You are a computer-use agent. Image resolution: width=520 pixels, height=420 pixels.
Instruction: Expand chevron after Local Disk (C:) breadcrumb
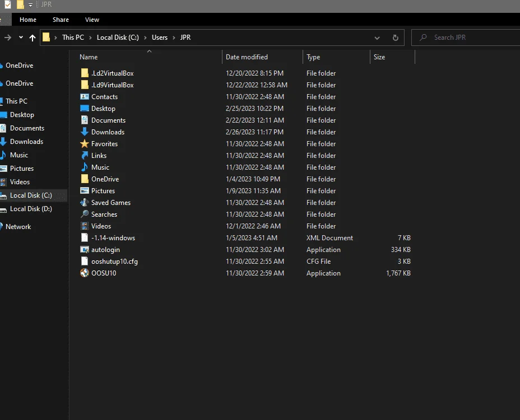click(145, 38)
